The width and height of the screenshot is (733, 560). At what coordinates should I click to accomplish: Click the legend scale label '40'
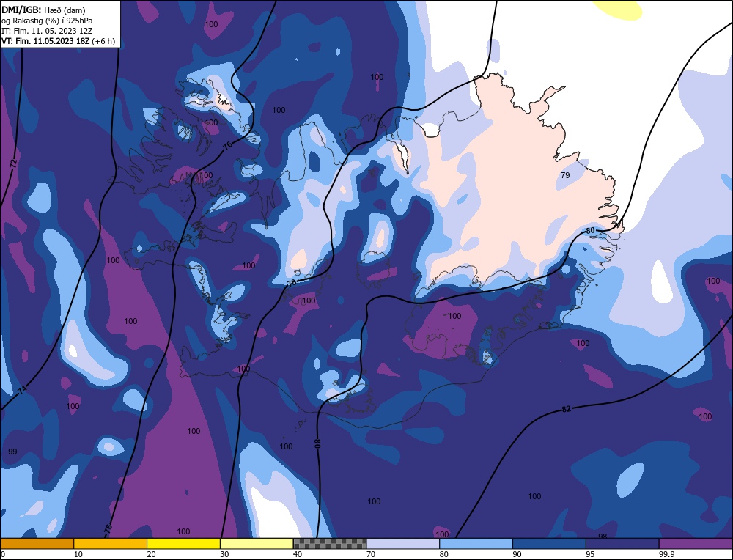pos(298,554)
